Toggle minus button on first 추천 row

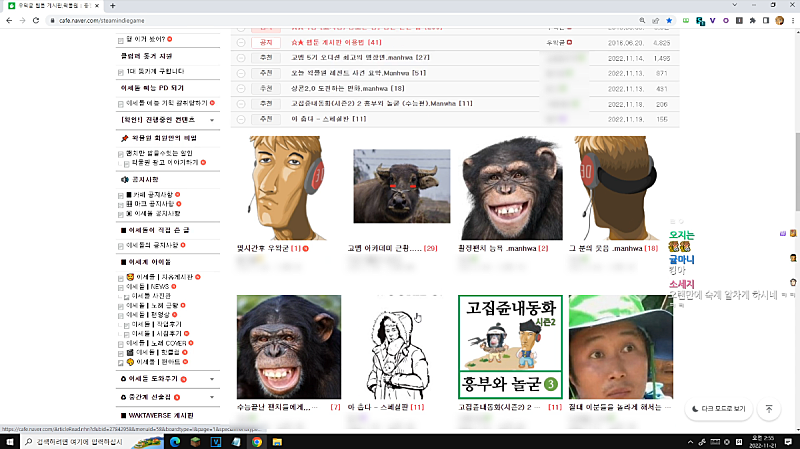coord(240,58)
